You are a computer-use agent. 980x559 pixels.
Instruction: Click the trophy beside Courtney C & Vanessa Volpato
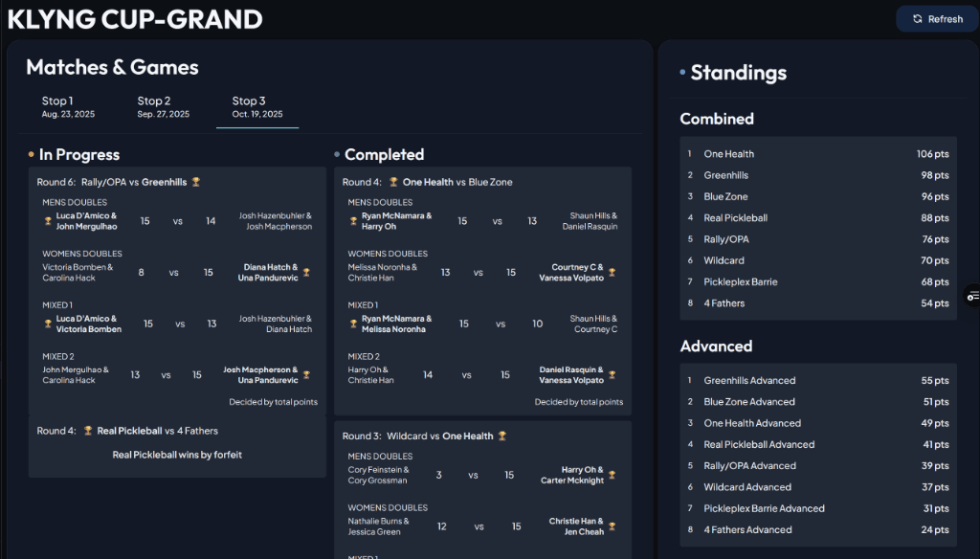tap(612, 273)
